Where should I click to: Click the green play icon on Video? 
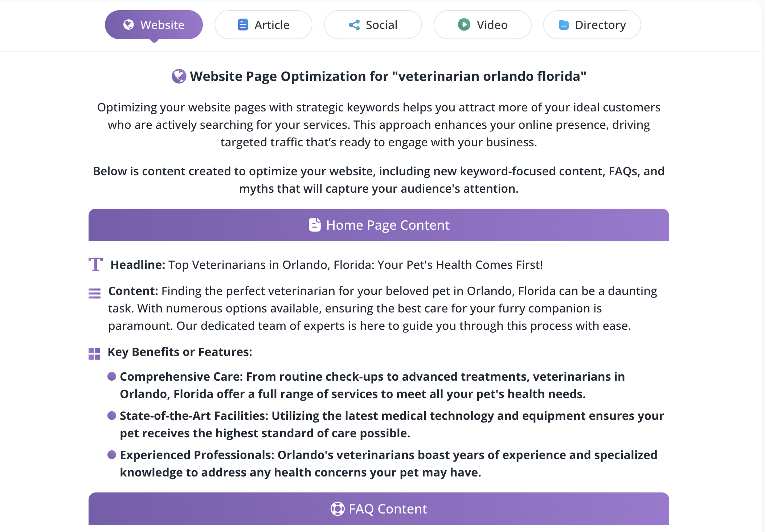pos(464,25)
